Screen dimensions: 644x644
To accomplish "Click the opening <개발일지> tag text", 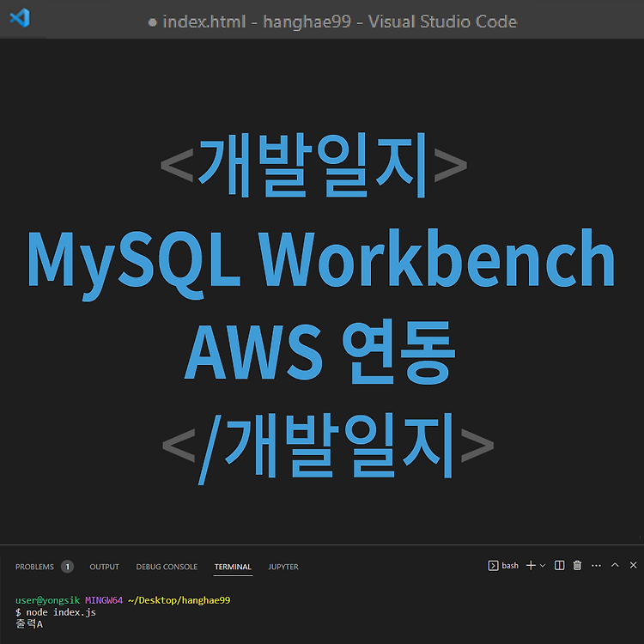I will [x=313, y=165].
